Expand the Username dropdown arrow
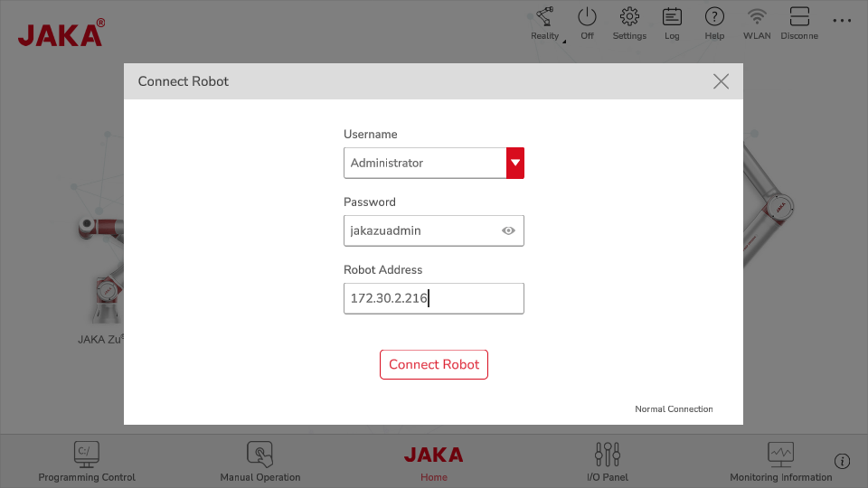The width and height of the screenshot is (868, 488). pyautogui.click(x=515, y=164)
